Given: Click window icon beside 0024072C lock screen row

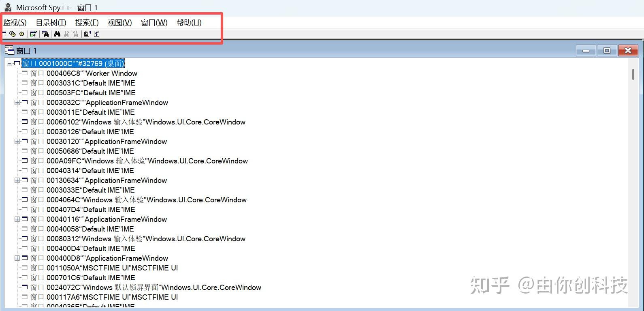Looking at the screenshot, I should point(25,287).
